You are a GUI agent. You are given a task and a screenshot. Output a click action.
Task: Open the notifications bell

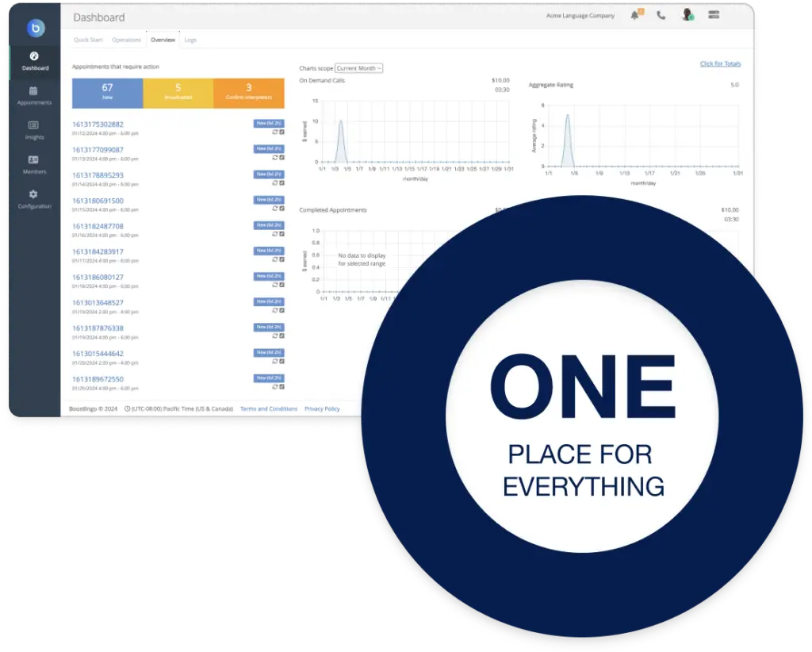(x=635, y=15)
